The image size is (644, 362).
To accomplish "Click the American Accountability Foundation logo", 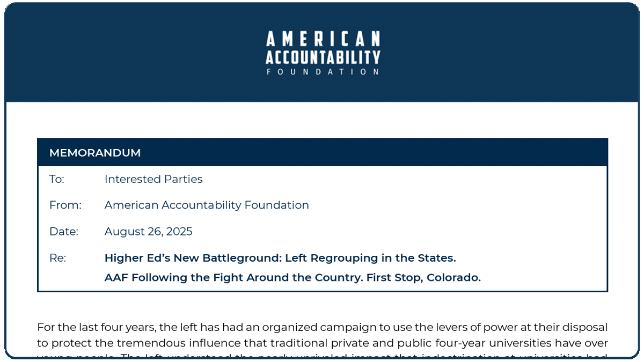I will coord(323,53).
